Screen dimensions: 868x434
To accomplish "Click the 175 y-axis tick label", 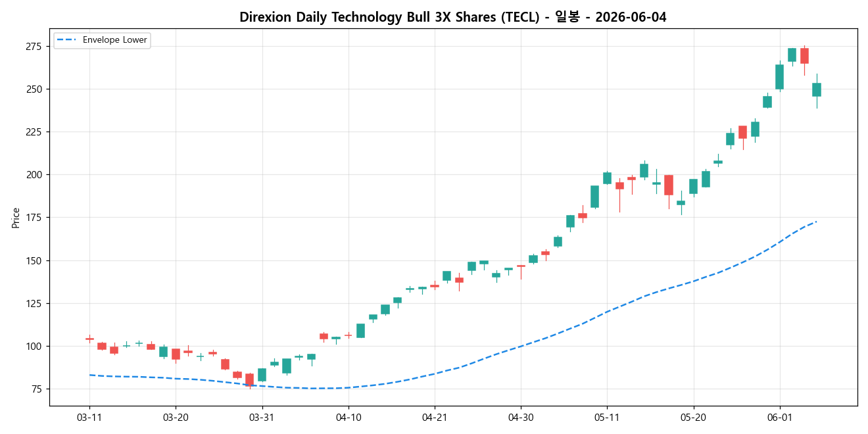I will pyautogui.click(x=34, y=218).
